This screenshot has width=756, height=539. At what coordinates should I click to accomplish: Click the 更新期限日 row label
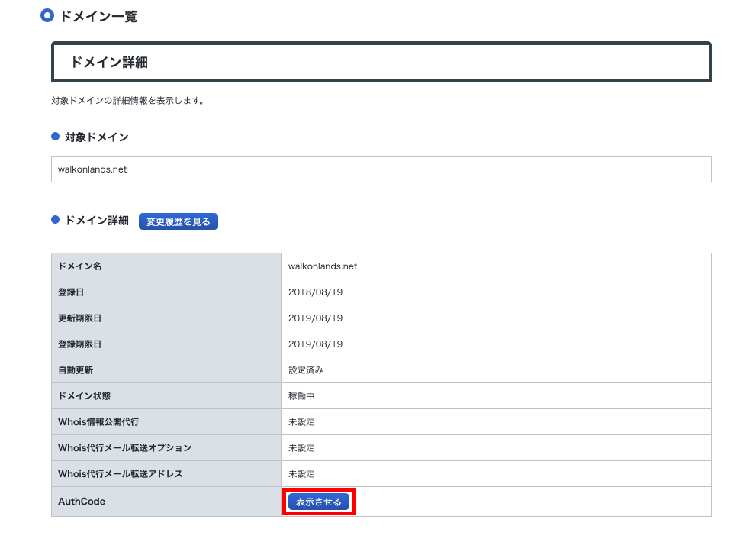[x=79, y=318]
